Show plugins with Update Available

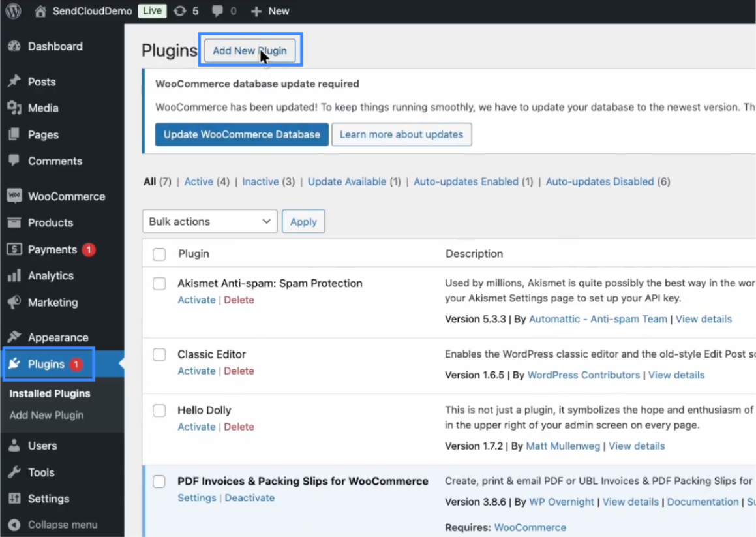coord(347,181)
